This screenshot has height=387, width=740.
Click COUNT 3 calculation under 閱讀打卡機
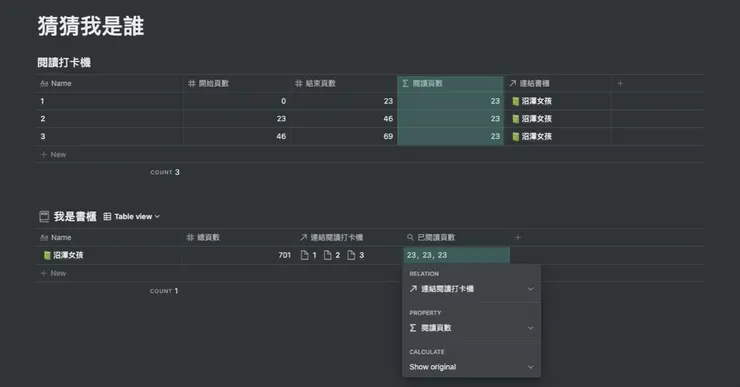165,172
